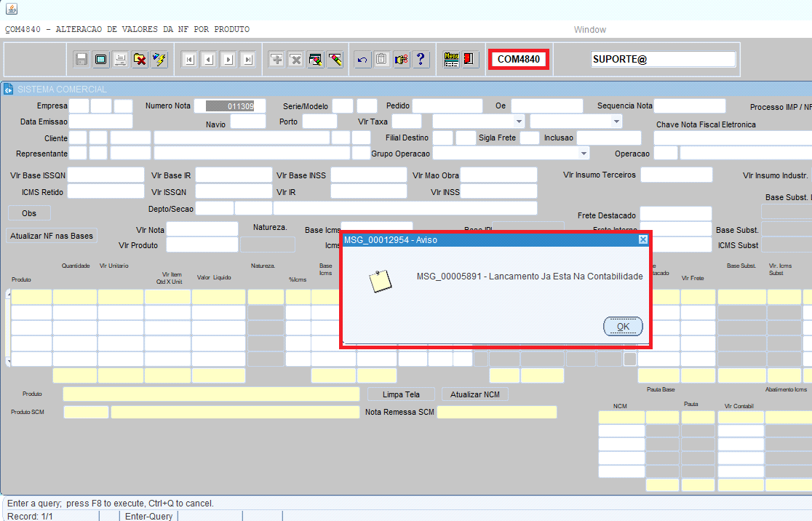Click the Numero Nota input field

point(230,106)
